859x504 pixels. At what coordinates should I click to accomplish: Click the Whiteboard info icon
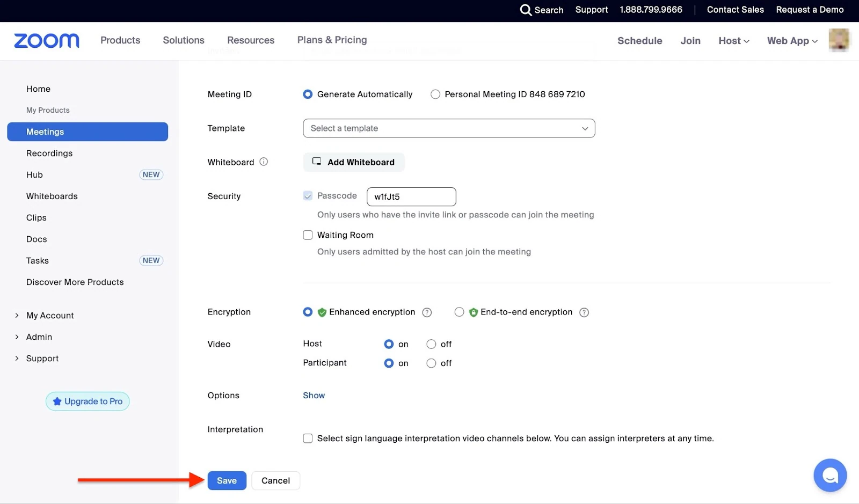tap(264, 162)
